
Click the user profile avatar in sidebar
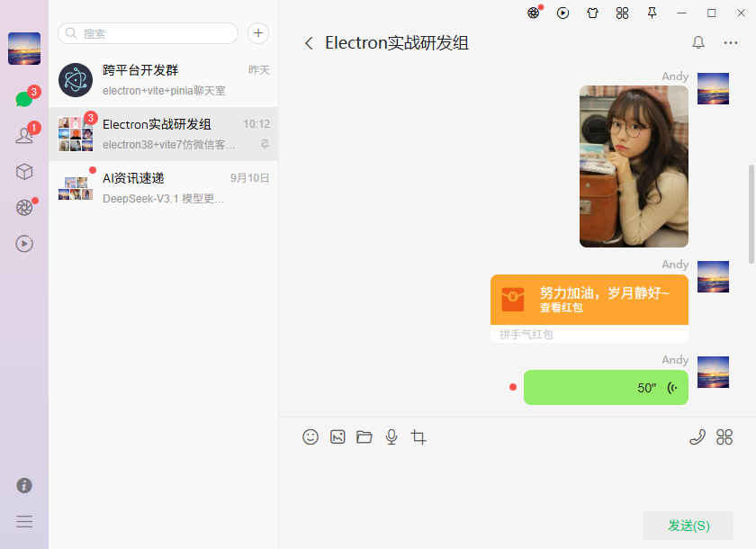pos(24,49)
